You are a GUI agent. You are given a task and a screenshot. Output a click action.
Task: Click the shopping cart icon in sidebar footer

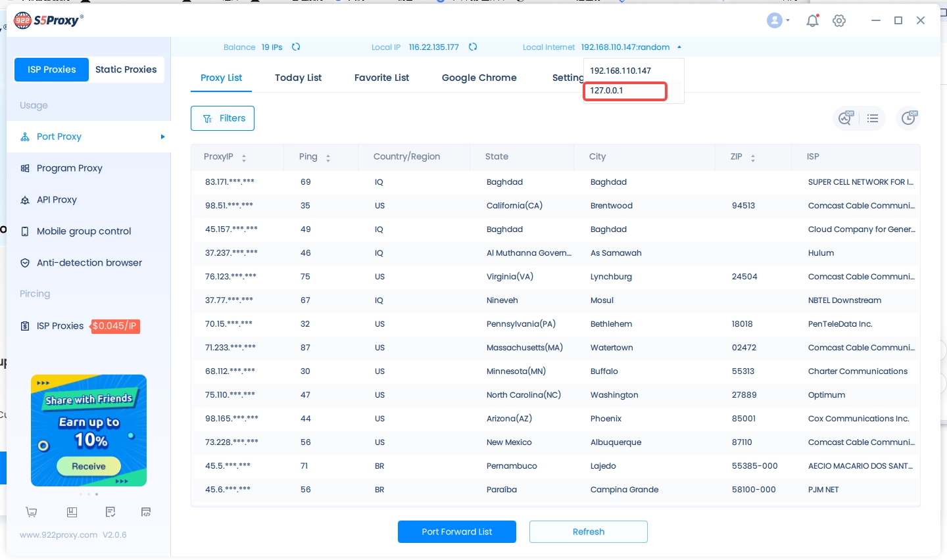31,512
